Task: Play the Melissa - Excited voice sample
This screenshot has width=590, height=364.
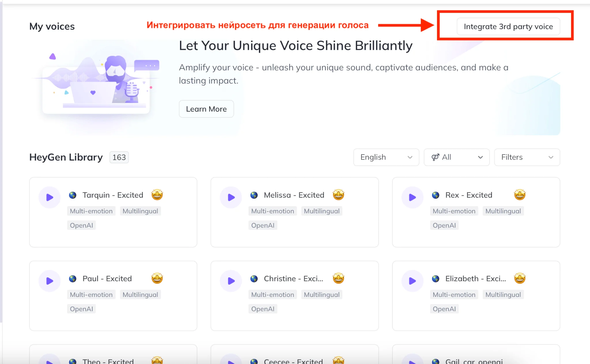Action: pyautogui.click(x=231, y=197)
